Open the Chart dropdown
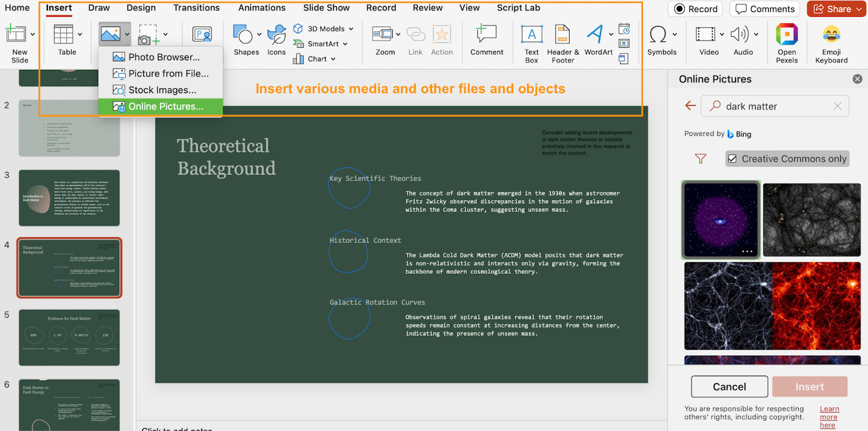 pyautogui.click(x=333, y=59)
